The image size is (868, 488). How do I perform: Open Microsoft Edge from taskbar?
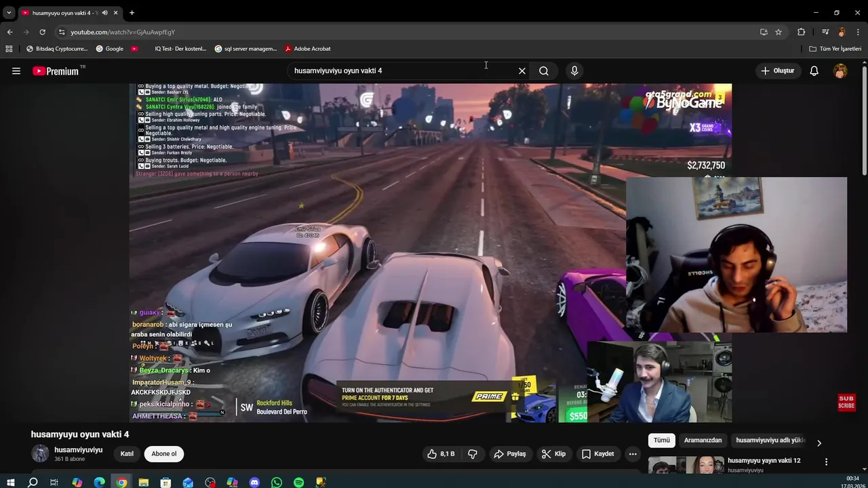click(99, 483)
